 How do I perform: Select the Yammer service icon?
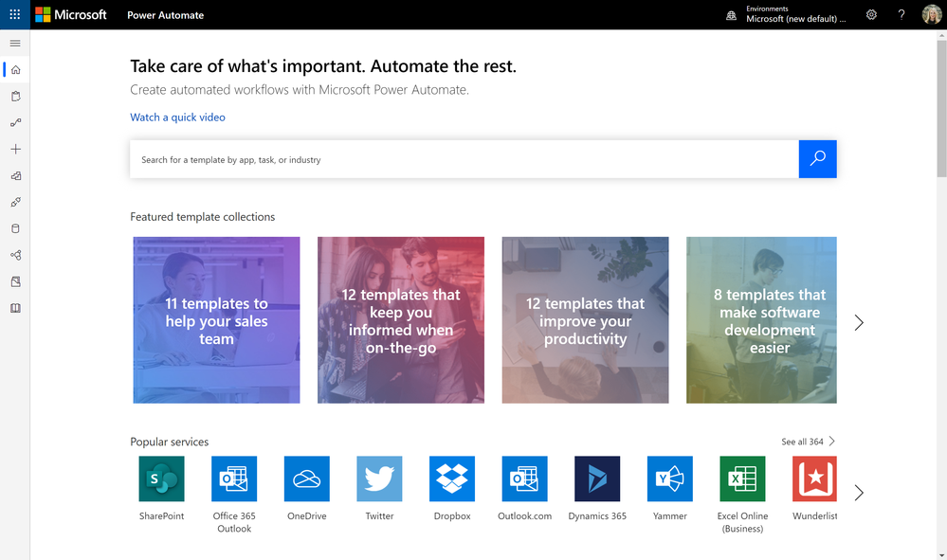670,479
